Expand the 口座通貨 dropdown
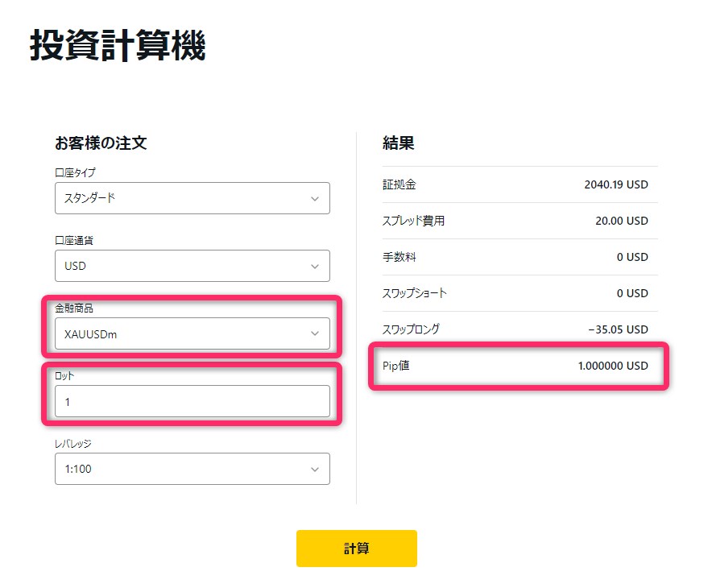712x588 pixels. coord(192,266)
